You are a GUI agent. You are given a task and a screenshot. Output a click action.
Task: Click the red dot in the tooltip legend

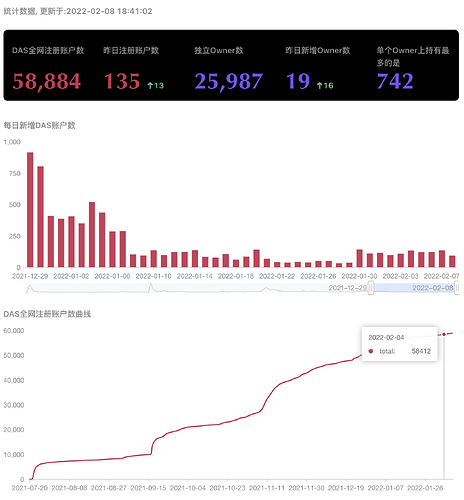pos(371,351)
